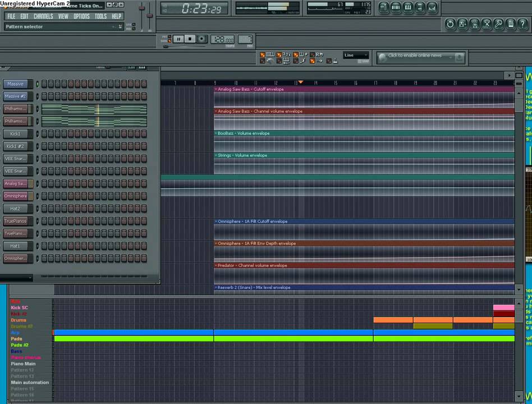Adjust the master pitch slider
The height and width of the screenshot is (404, 532).
[150, 16]
